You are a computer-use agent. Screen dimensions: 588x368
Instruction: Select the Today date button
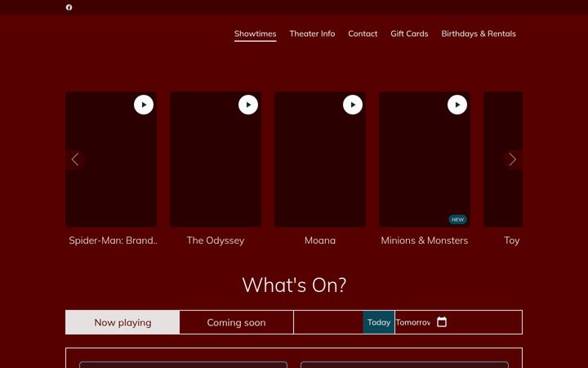(x=379, y=322)
